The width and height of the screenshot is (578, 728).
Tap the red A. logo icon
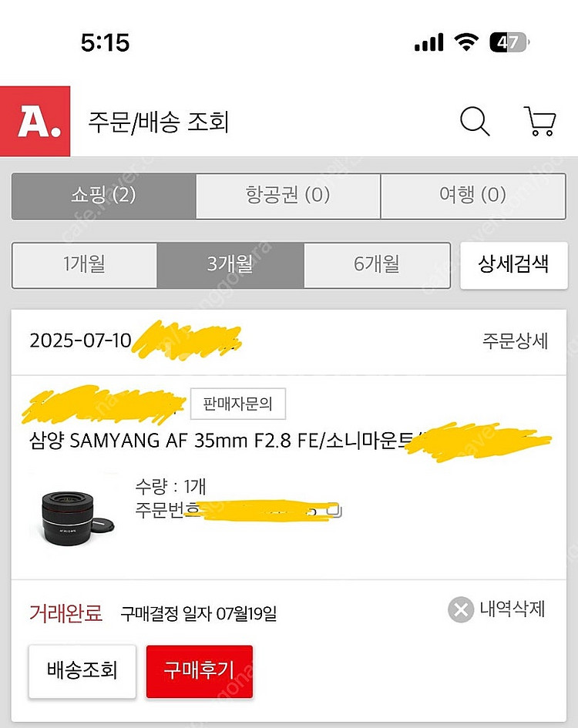35,122
